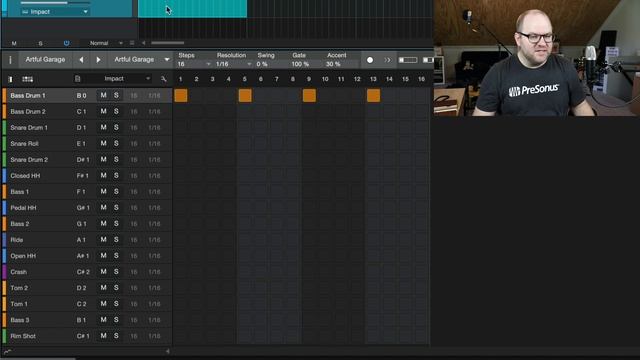Viewport: 640px width, 360px height.
Task: Click the Swing 0 % value
Action: coord(262,64)
